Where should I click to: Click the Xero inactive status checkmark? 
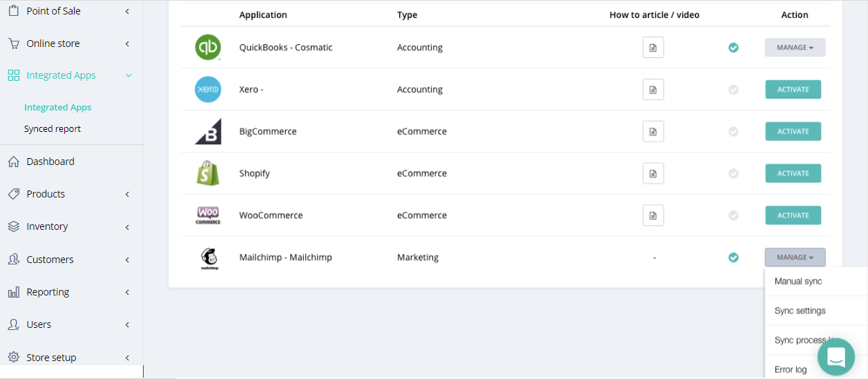pyautogui.click(x=733, y=90)
